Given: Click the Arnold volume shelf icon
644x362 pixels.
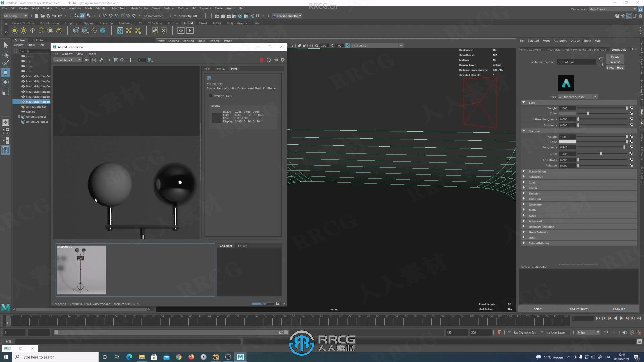Looking at the screenshot, I should coord(103,31).
